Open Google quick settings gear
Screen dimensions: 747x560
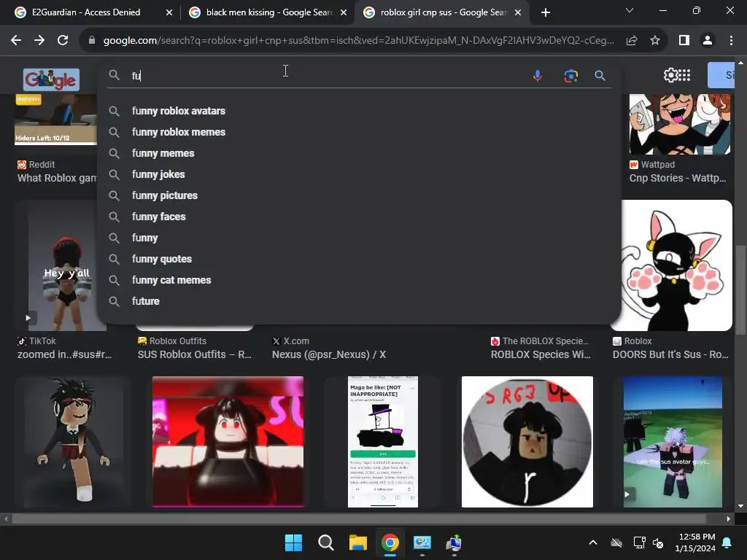(670, 75)
